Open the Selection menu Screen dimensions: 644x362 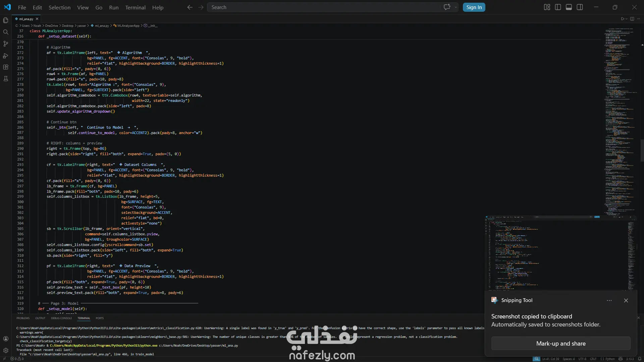point(59,7)
